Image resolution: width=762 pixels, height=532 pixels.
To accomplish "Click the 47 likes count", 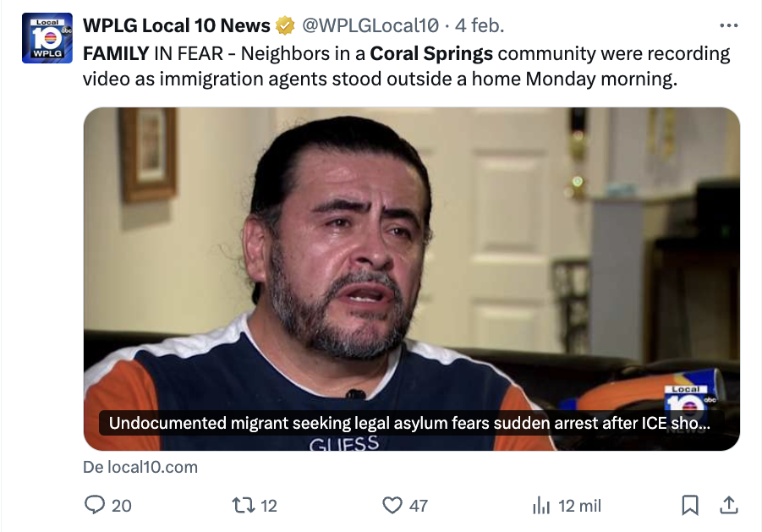I will (x=419, y=506).
